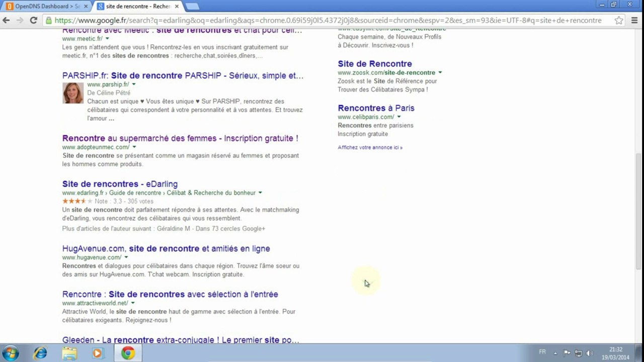Viewport: 644px width, 362px height.
Task: Expand the dropdown arrow next to www.parship.fr
Action: click(134, 84)
